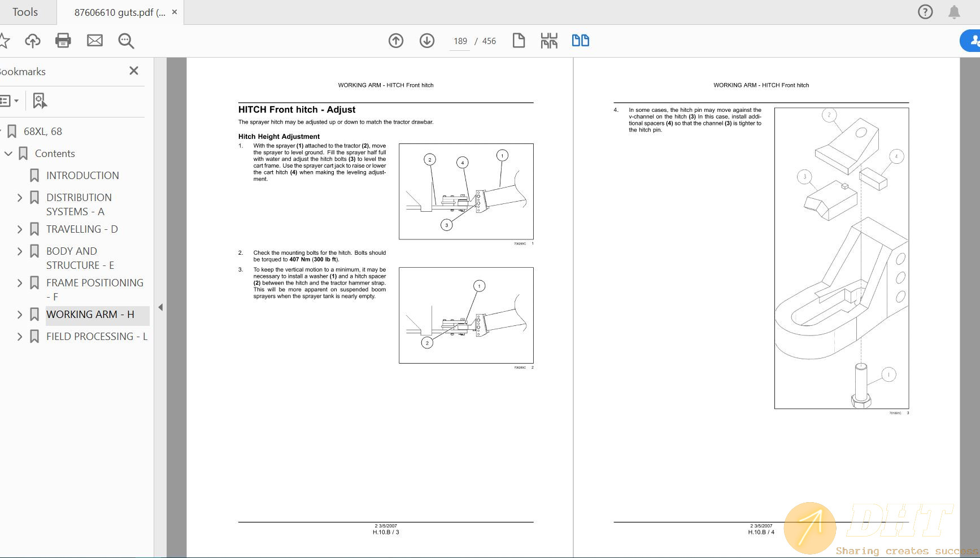Switch to the Tools tab

click(25, 12)
